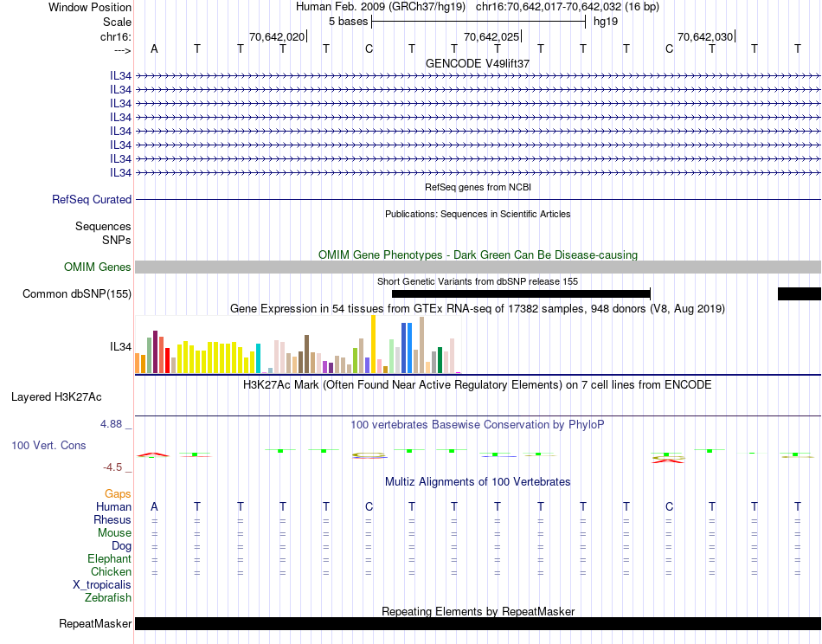Click the Common dbSNP(155) label
The image size is (822, 644).
(76, 293)
